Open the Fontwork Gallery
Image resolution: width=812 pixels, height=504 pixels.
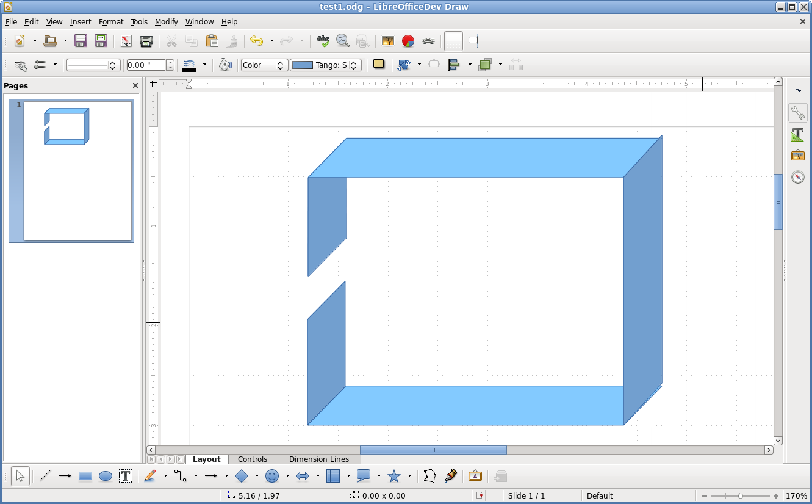475,477
